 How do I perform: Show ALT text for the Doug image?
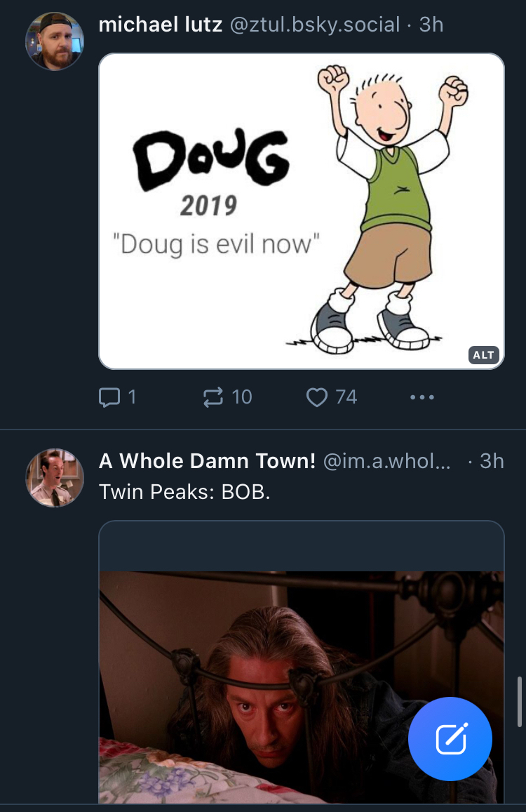click(x=483, y=354)
